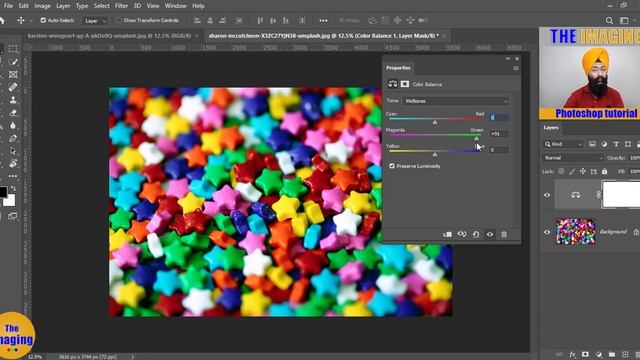Select the Healing Brush bandage tool
This screenshot has height=360, width=640.
pyautogui.click(x=13, y=87)
